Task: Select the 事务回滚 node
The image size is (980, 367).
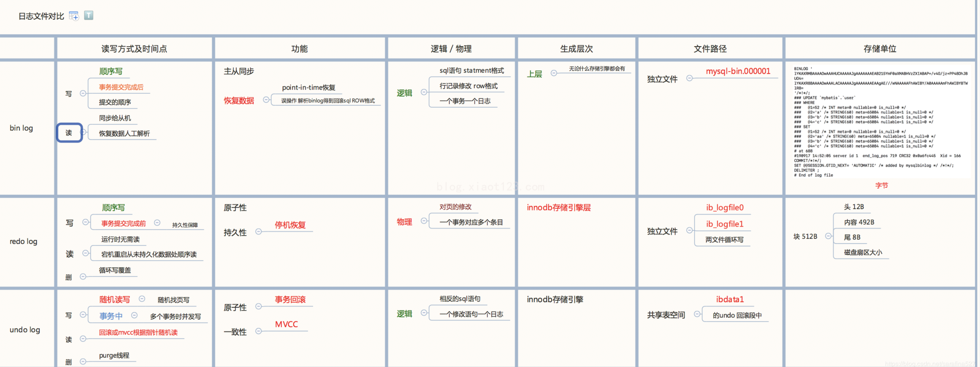Action: coord(290,300)
